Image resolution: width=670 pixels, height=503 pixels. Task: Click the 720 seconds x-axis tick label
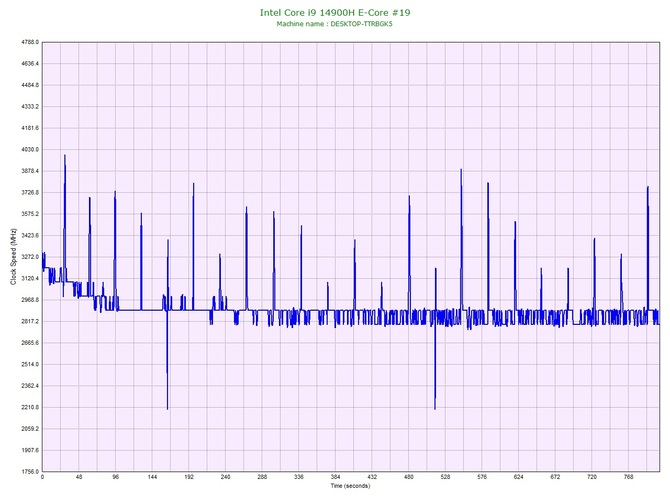tap(592, 477)
